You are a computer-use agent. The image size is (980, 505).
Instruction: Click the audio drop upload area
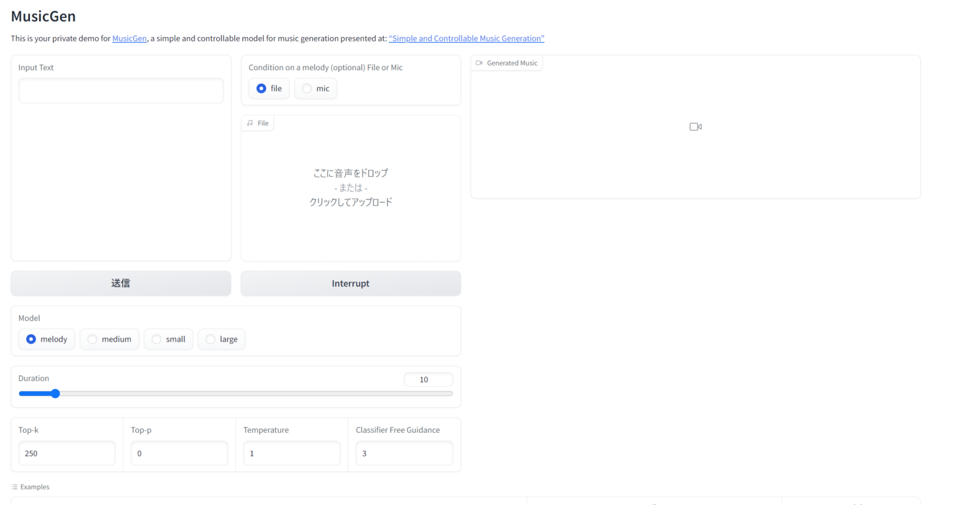[351, 188]
